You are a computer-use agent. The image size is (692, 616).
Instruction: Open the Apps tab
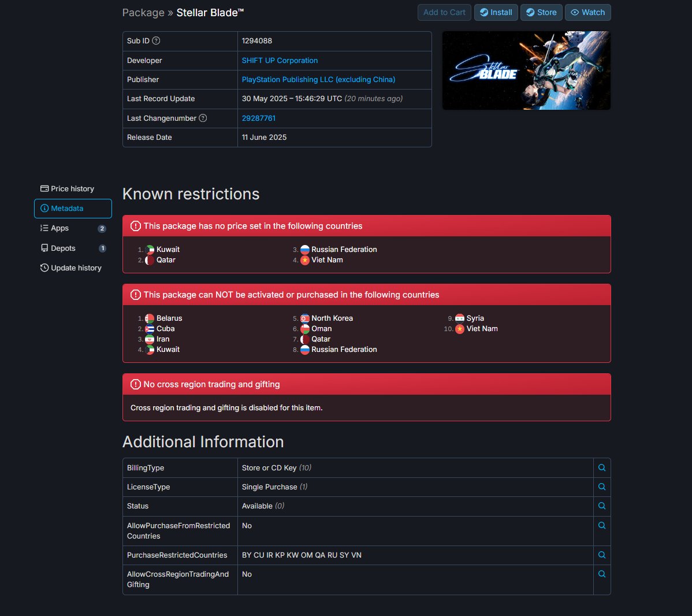click(x=73, y=228)
